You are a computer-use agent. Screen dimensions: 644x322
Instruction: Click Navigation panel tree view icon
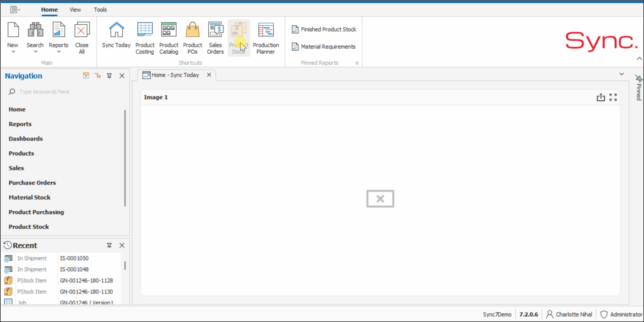[x=98, y=76]
